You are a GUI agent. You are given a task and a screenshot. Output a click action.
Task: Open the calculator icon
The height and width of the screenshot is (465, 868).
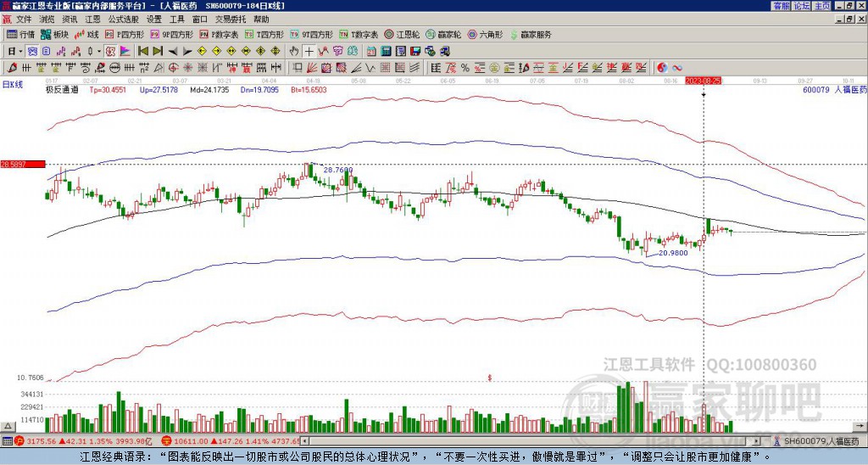[386, 52]
